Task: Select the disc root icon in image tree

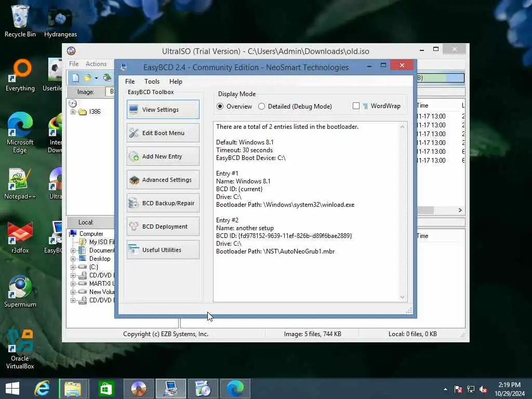Action: tap(73, 103)
